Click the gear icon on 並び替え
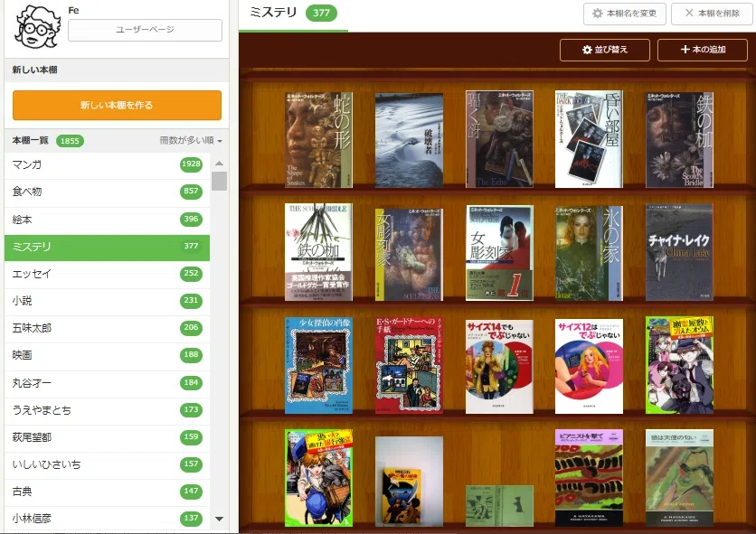Viewport: 756px width, 534px height. [x=587, y=50]
